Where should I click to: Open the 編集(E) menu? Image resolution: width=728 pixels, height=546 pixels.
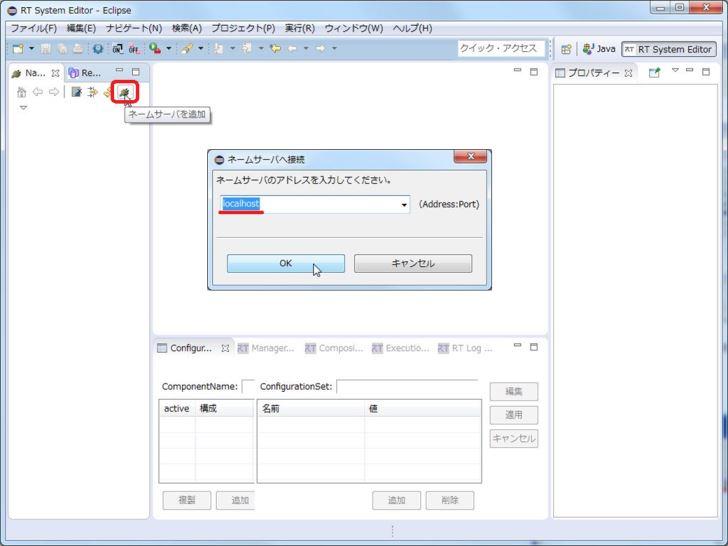[x=81, y=28]
